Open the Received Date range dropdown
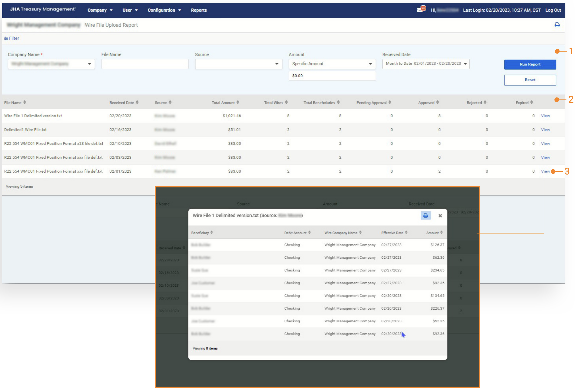 coord(425,64)
